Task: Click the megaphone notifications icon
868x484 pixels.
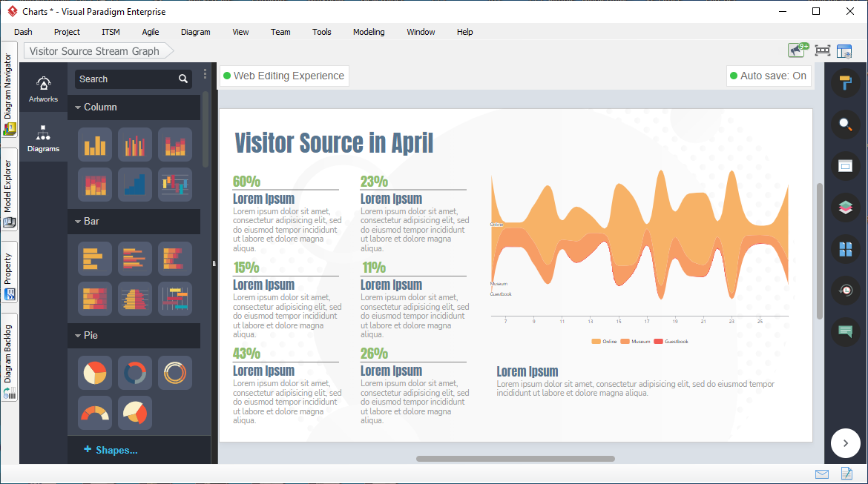Action: coord(798,50)
